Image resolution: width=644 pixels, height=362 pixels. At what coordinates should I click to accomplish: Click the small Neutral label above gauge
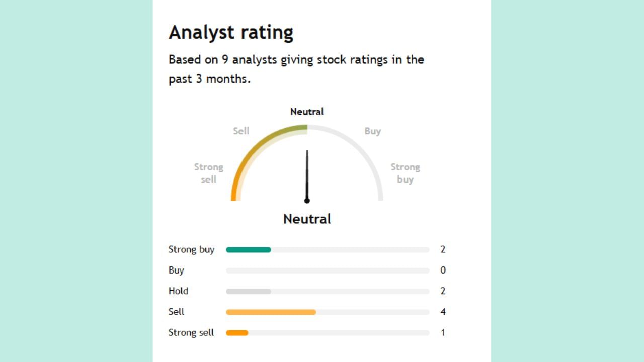coord(307,112)
